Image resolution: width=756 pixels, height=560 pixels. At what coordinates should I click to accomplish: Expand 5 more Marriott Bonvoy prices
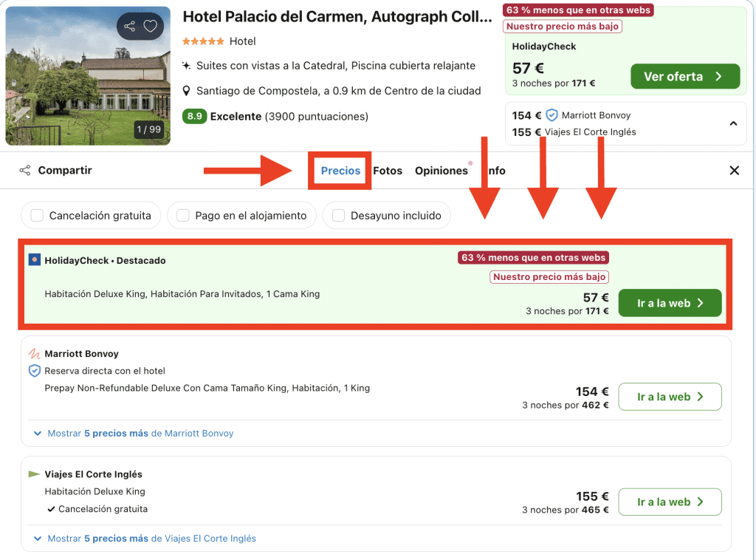[x=140, y=434]
